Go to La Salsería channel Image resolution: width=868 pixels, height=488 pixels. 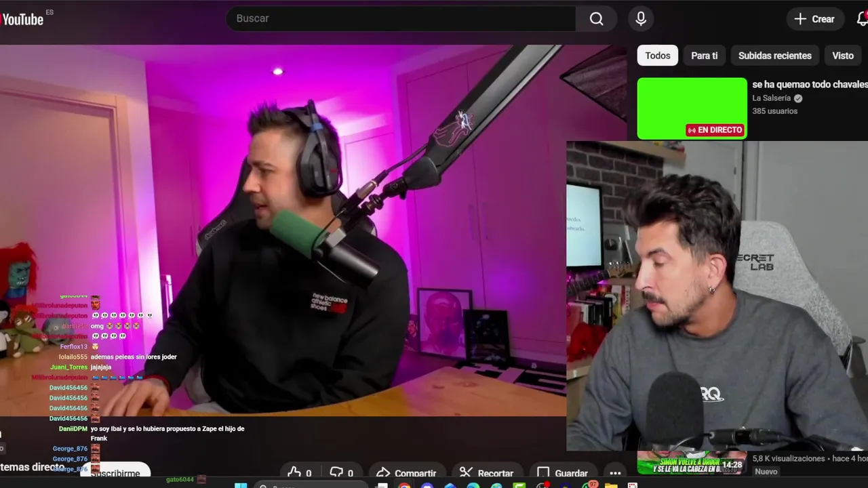point(772,98)
